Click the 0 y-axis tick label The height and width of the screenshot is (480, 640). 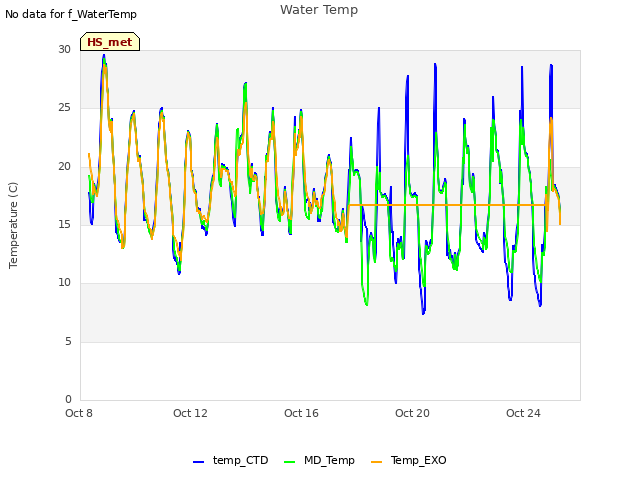pos(68,399)
